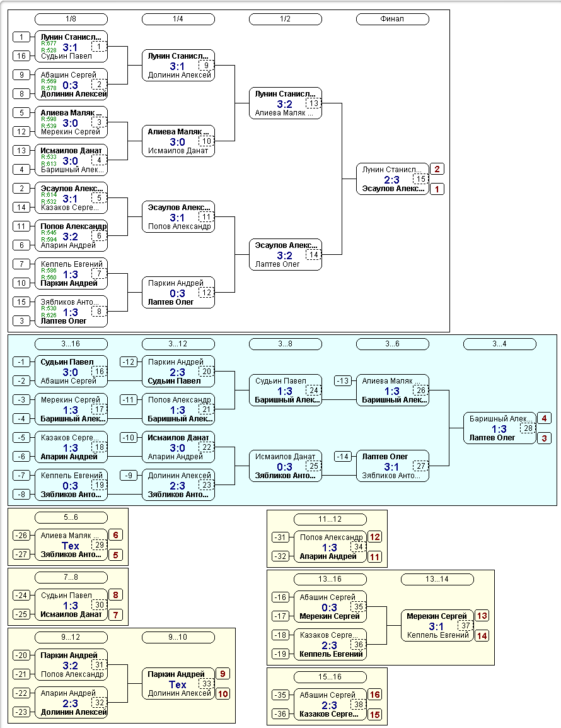Click match number 15 in final

coord(420,179)
